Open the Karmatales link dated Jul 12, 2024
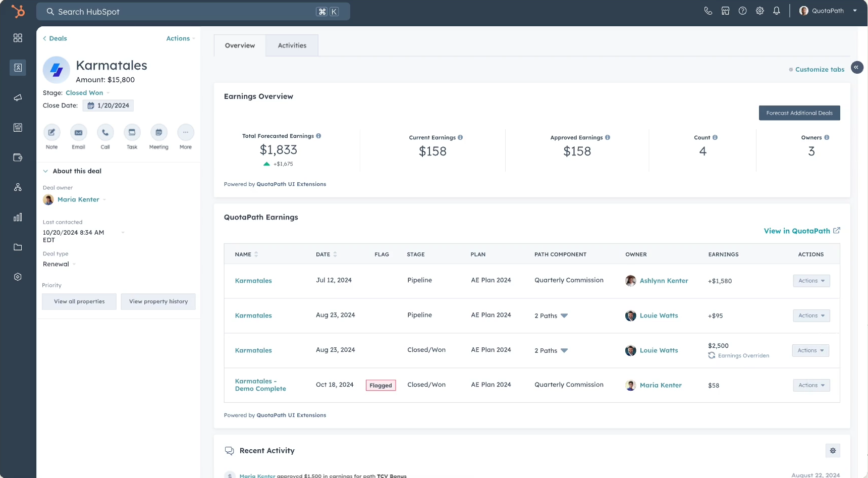 tap(253, 281)
